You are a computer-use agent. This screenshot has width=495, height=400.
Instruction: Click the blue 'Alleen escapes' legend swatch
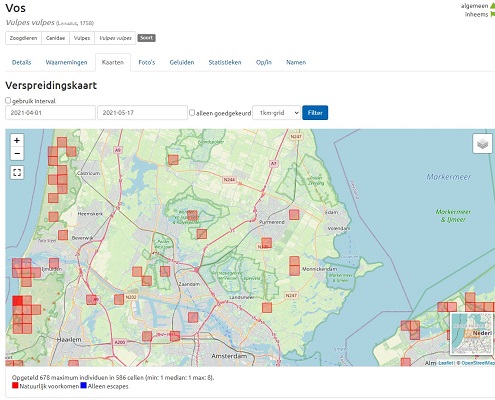83,386
